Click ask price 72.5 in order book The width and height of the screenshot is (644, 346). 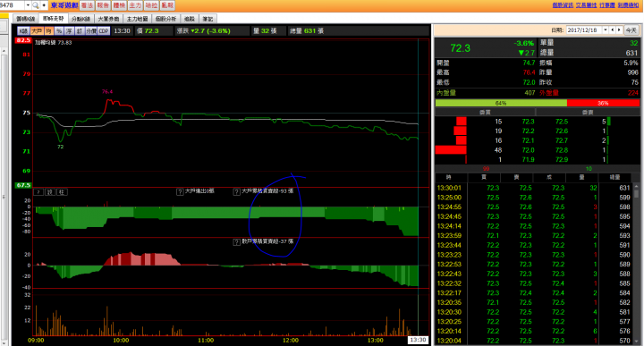tap(562, 122)
